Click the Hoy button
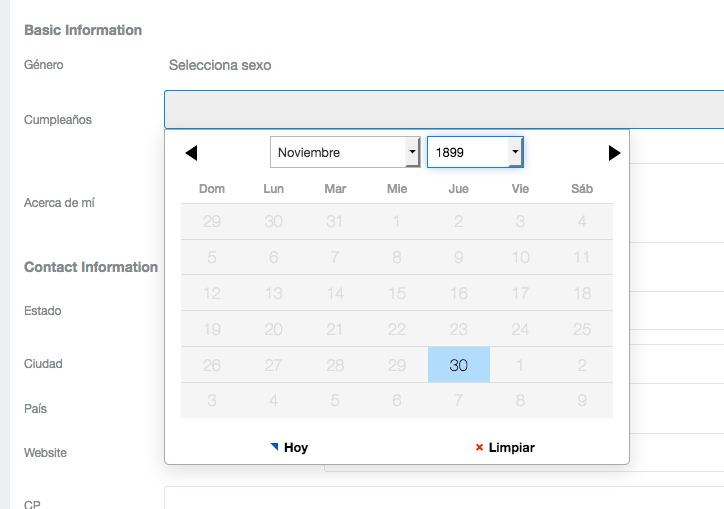The height and width of the screenshot is (509, 724). [x=289, y=447]
